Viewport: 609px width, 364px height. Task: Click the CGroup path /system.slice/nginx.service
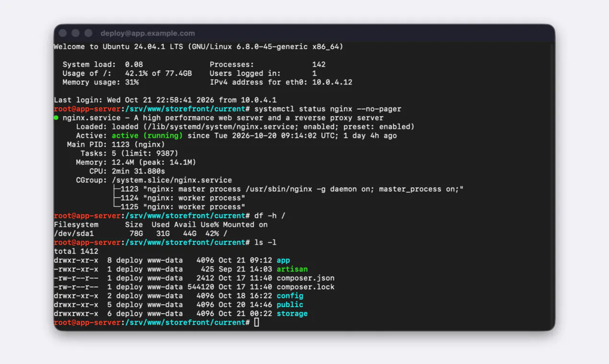click(x=172, y=180)
